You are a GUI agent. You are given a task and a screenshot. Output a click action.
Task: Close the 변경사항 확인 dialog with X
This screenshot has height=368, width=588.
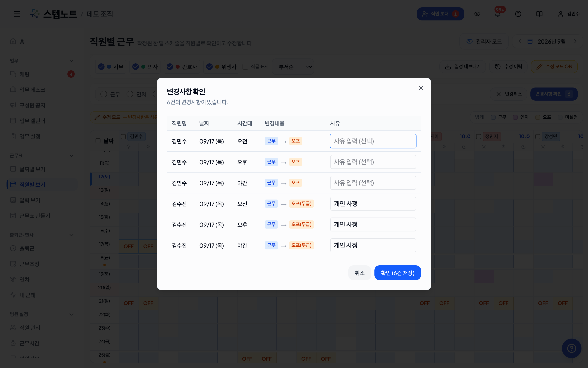(x=421, y=88)
